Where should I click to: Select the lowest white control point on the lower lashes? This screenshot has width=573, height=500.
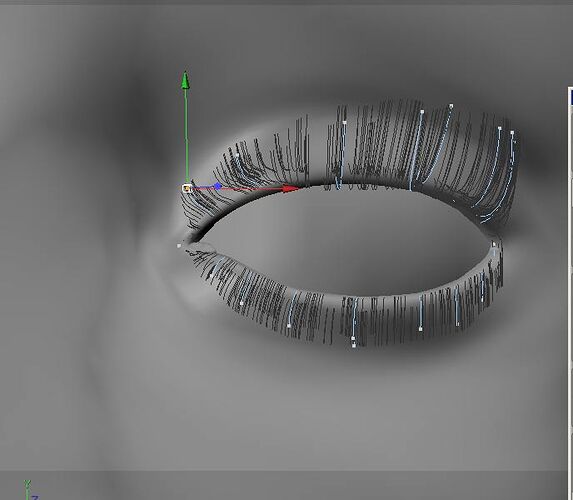click(354, 345)
